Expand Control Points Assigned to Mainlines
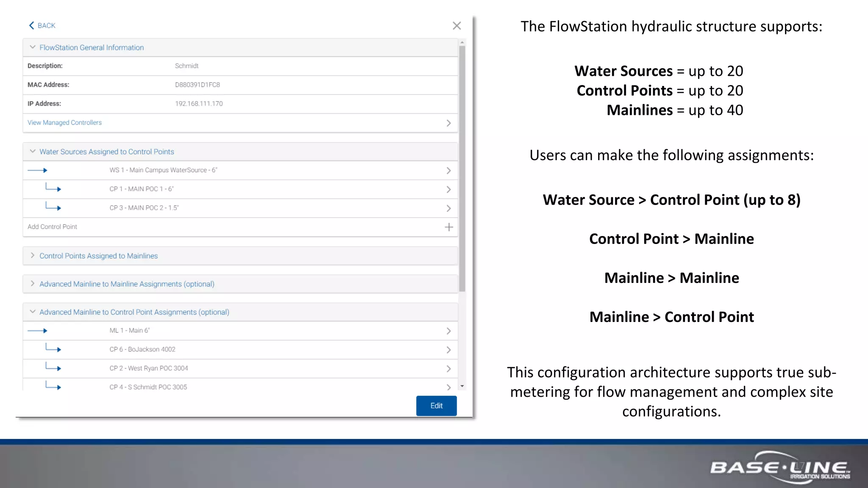 click(33, 256)
